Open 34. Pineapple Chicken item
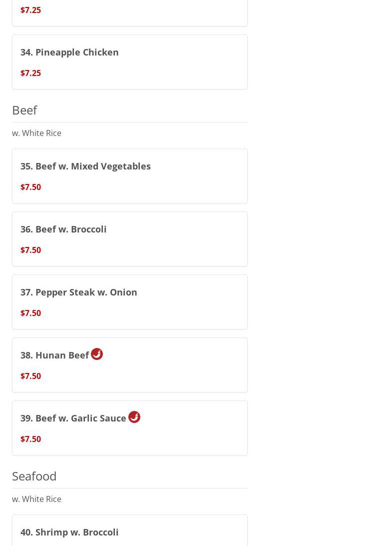The width and height of the screenshot is (392, 546). tap(69, 52)
